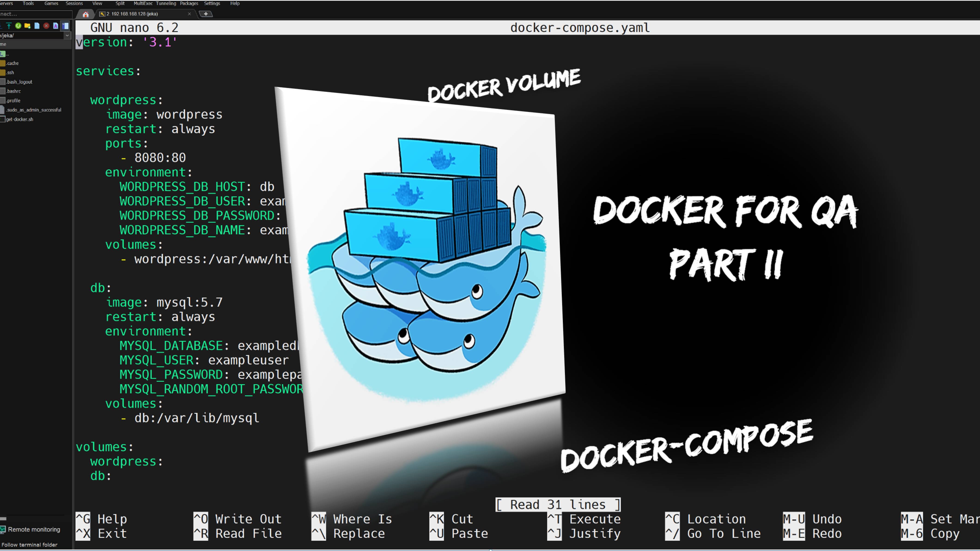980x551 pixels.
Task: Click the upload-to-server arrow icon
Action: pyautogui.click(x=8, y=26)
